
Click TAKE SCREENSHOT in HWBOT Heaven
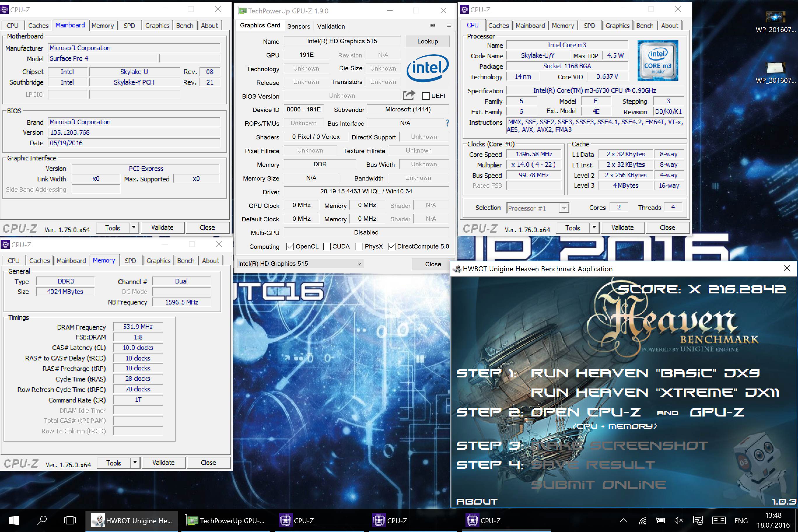point(619,445)
